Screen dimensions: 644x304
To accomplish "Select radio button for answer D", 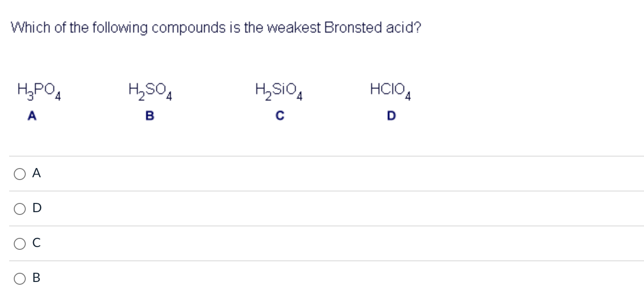I will (19, 208).
